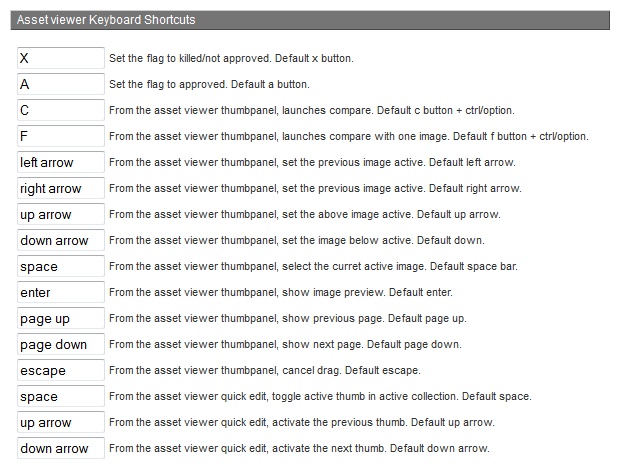622x472 pixels.
Task: Click the 'enter' show image preview field
Action: pos(60,293)
